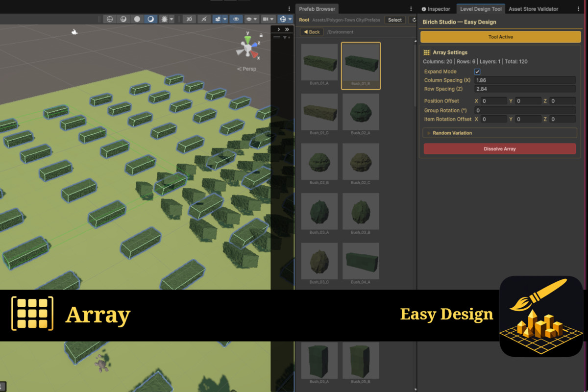Toggle the eye scene visibility icon
The height and width of the screenshot is (392, 588).
click(236, 19)
